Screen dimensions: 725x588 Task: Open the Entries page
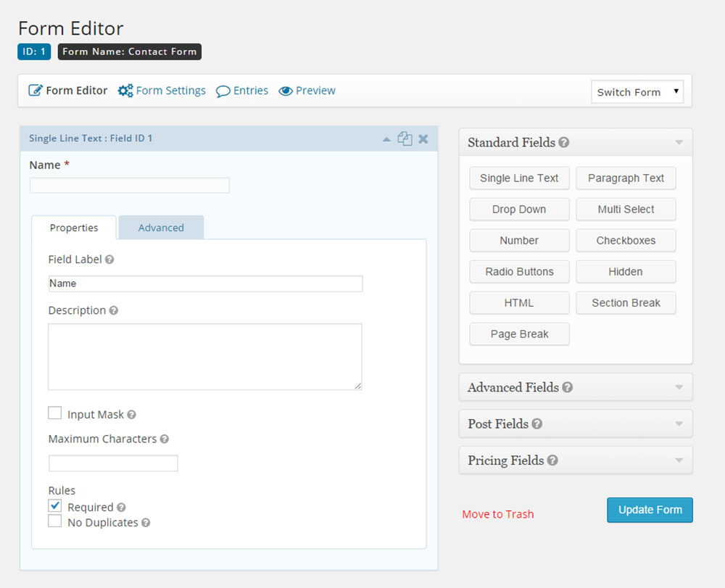tap(251, 91)
